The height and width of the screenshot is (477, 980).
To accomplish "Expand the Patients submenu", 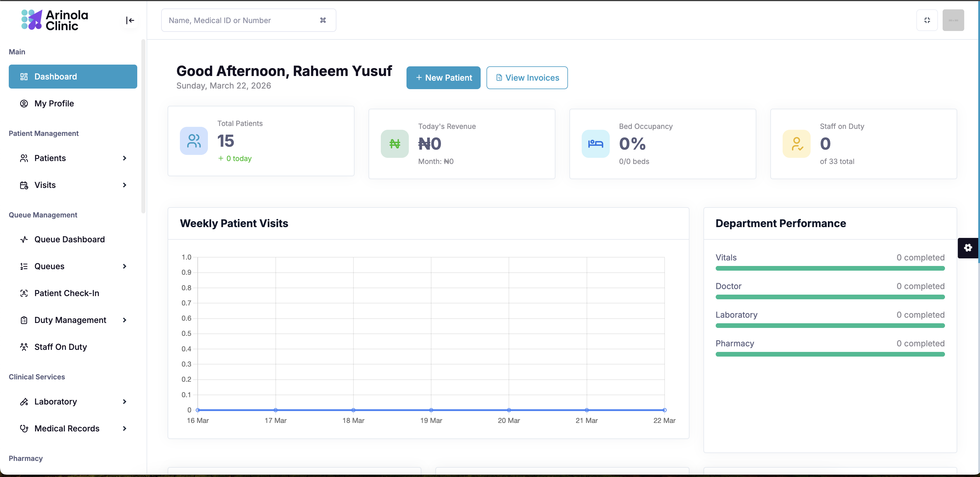I will click(x=124, y=158).
